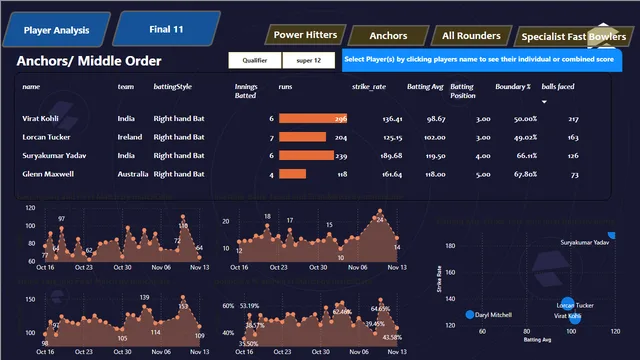Open the Player Analysis page
This screenshot has height=360, width=640.
(x=57, y=30)
